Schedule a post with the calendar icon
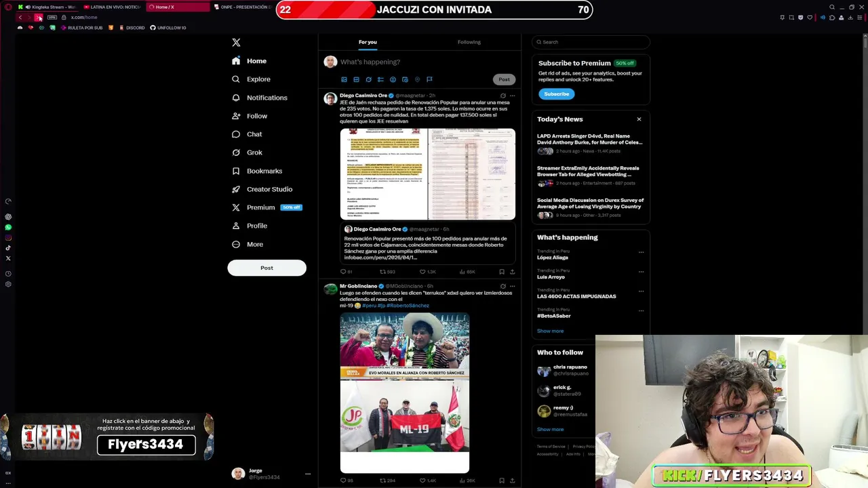The image size is (868, 488). (x=405, y=79)
